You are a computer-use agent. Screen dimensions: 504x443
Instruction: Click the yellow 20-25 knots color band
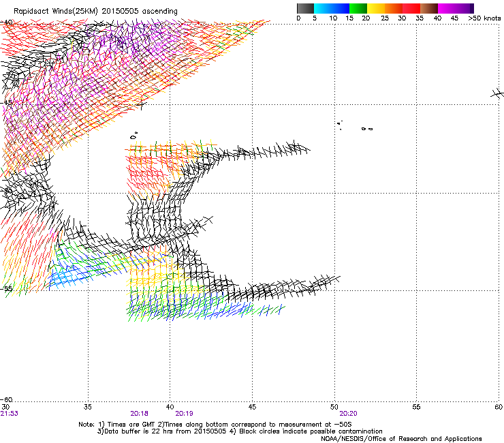point(376,8)
